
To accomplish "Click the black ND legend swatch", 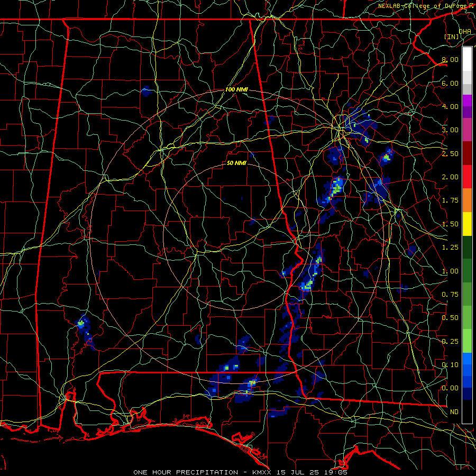I will pos(467,411).
